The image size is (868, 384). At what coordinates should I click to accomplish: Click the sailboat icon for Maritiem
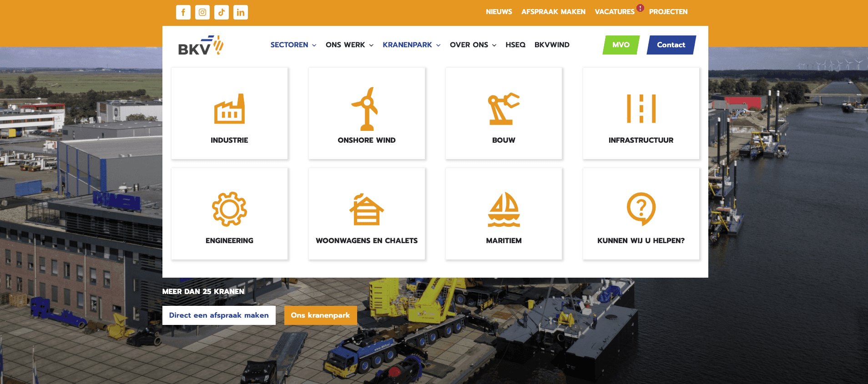click(x=504, y=209)
